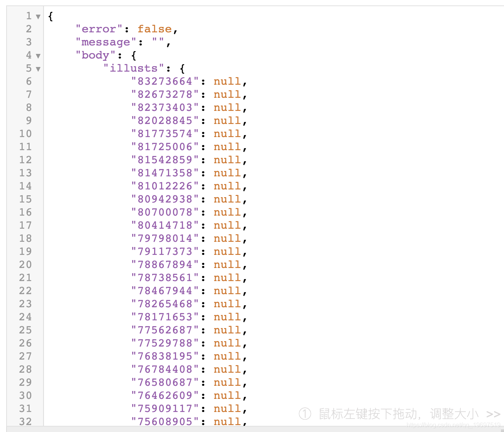Click the key "79117373"
The width and height of the screenshot is (504, 432).
pyautogui.click(x=165, y=251)
